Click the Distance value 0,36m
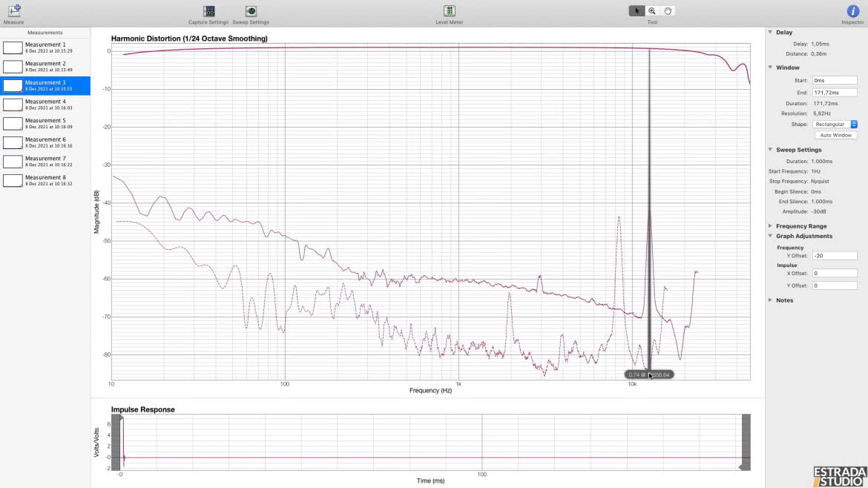This screenshot has width=868, height=488. (819, 53)
